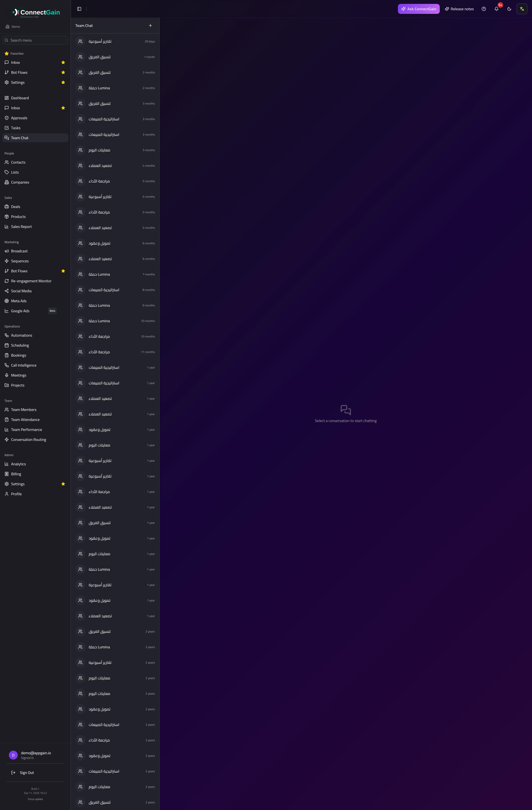Open Lists page
This screenshot has height=810, width=532.
pyautogui.click(x=35, y=172)
